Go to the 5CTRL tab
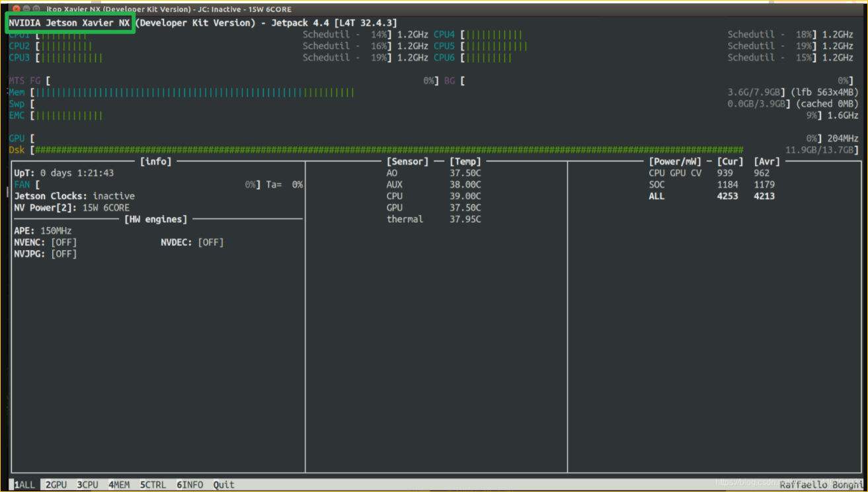868x492 pixels. click(x=153, y=485)
